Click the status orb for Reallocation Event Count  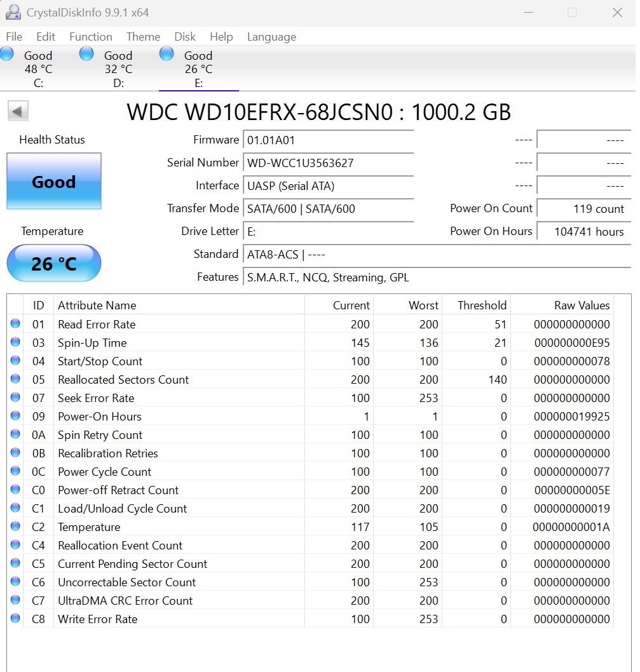click(x=15, y=545)
